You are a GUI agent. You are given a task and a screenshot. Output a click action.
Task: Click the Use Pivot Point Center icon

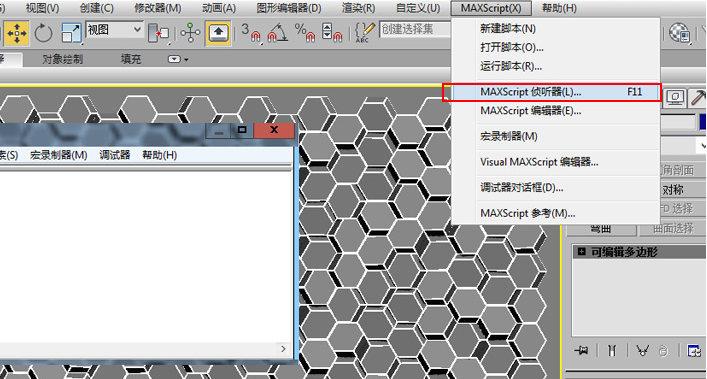pyautogui.click(x=158, y=33)
